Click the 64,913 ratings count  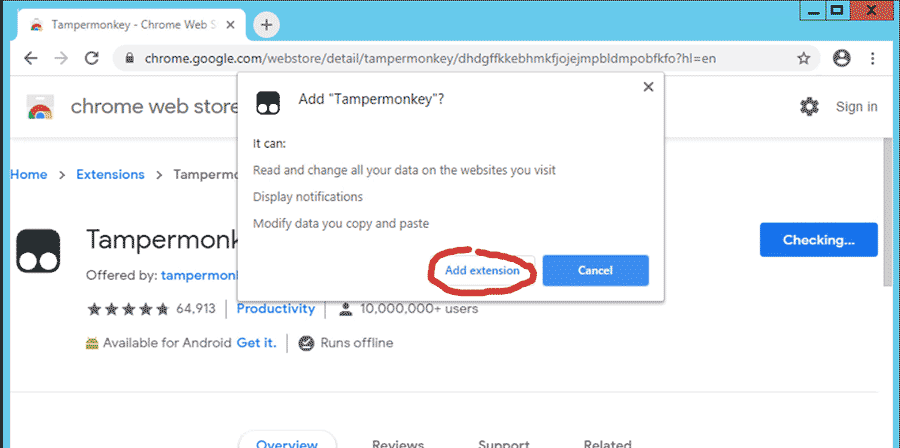coord(196,309)
